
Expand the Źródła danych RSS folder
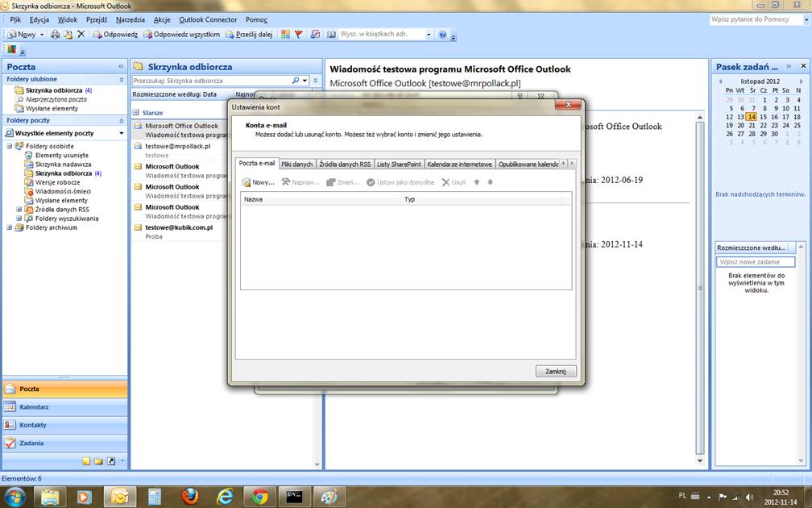pos(19,210)
